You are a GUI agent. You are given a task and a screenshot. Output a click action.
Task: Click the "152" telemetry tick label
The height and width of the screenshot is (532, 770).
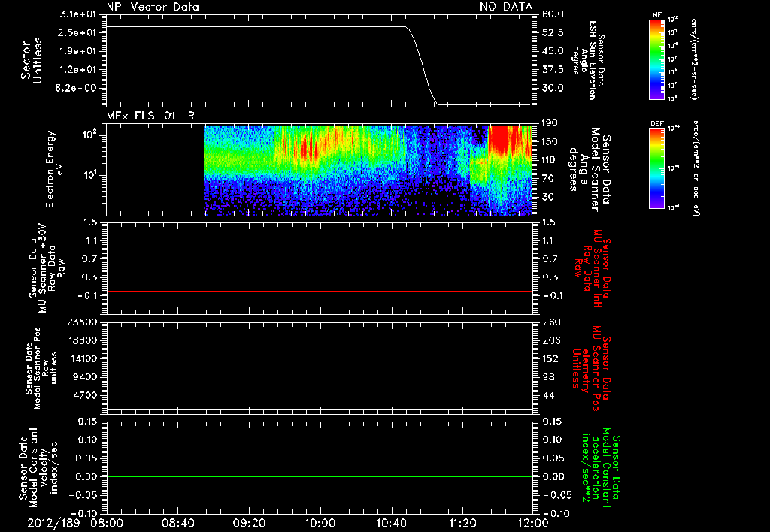pos(551,358)
